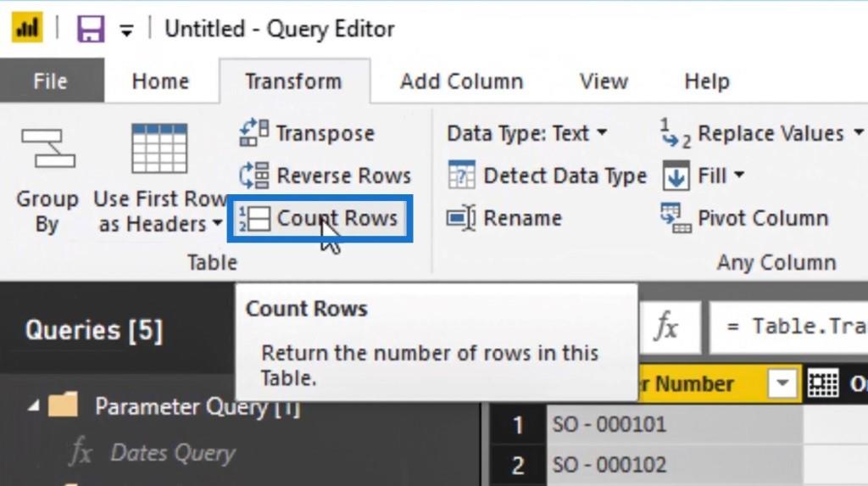The height and width of the screenshot is (486, 868).
Task: Click the Reverse Rows icon
Action: tap(254, 176)
